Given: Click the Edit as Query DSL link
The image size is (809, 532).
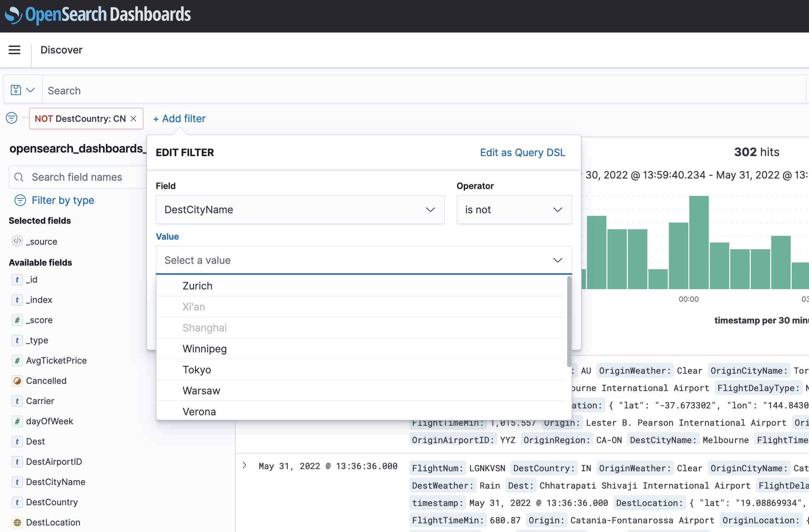Looking at the screenshot, I should (x=522, y=153).
